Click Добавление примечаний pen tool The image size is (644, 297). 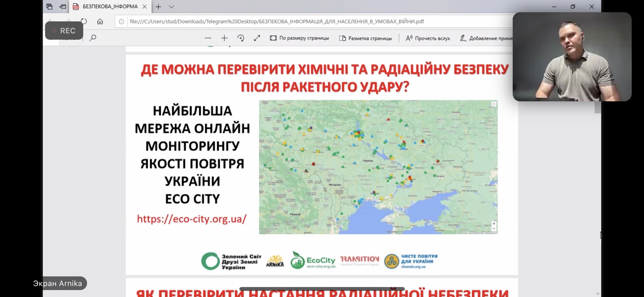486,38
